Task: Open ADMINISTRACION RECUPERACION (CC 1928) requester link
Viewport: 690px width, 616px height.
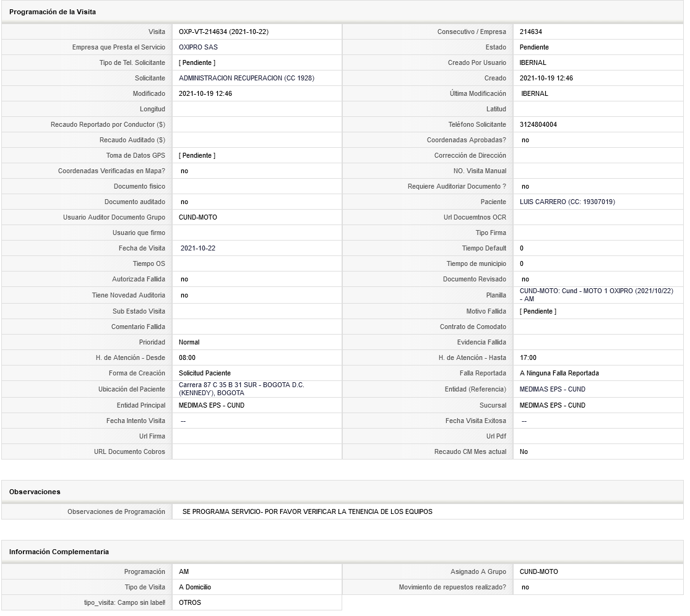Action: pyautogui.click(x=246, y=78)
